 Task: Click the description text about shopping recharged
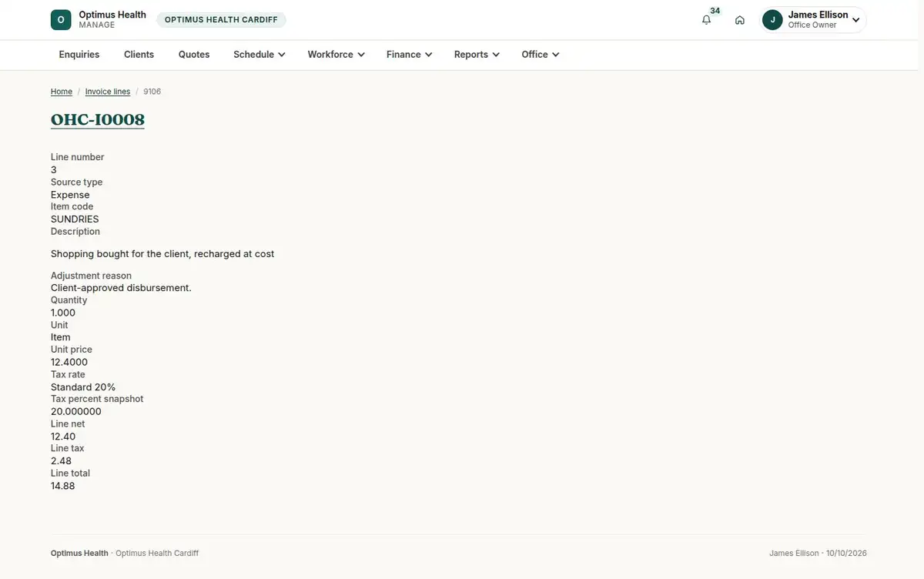[162, 254]
